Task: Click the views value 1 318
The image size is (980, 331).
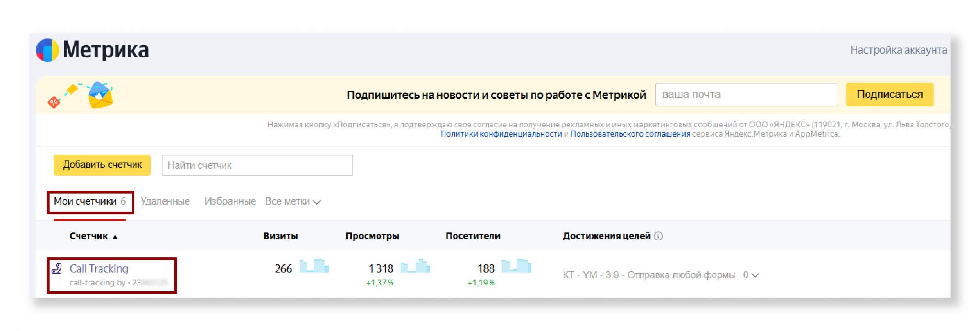Action: coord(381,269)
